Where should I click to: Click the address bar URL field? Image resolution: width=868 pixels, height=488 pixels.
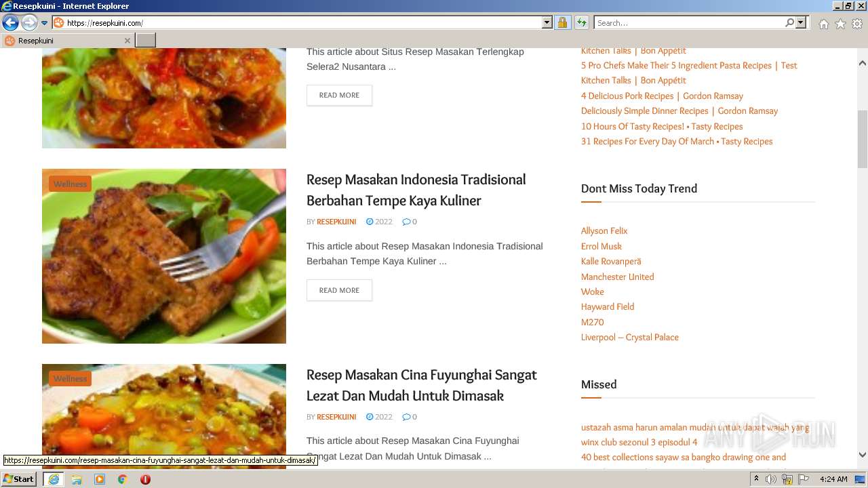tap(303, 23)
